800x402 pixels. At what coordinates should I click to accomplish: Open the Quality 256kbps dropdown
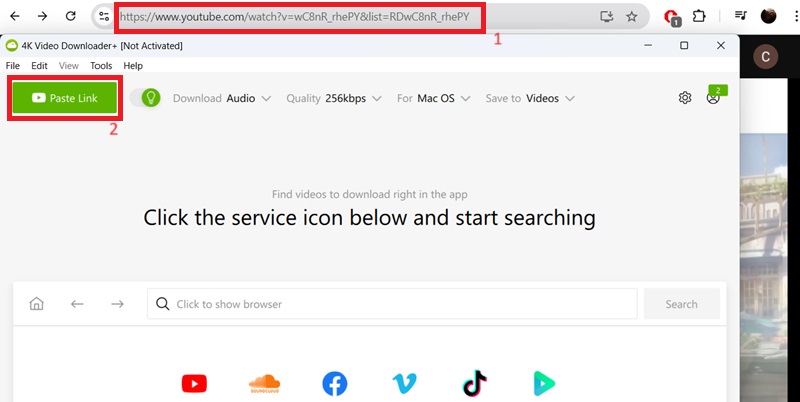click(x=333, y=98)
